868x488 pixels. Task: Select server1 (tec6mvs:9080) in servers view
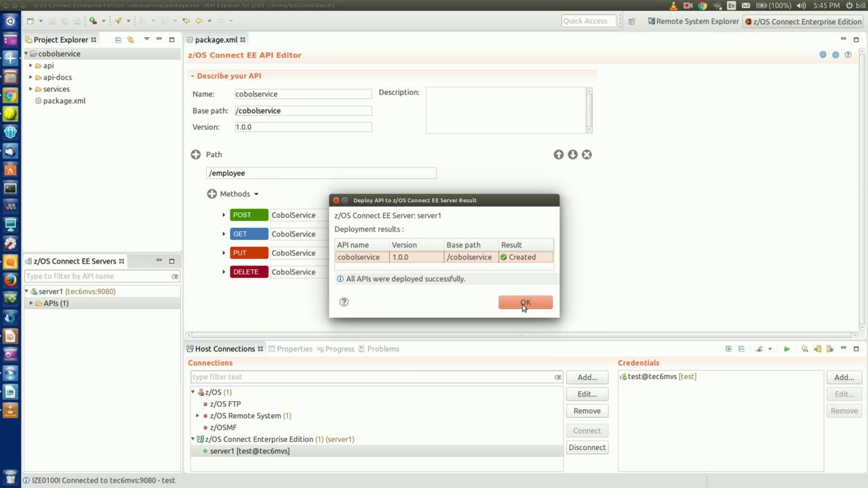tap(77, 291)
